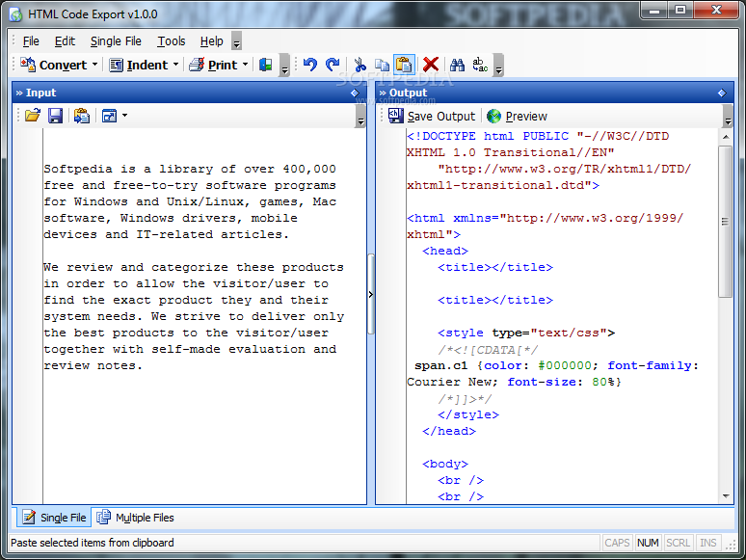Click the Paste icon in Input panel toolbar

[81, 116]
